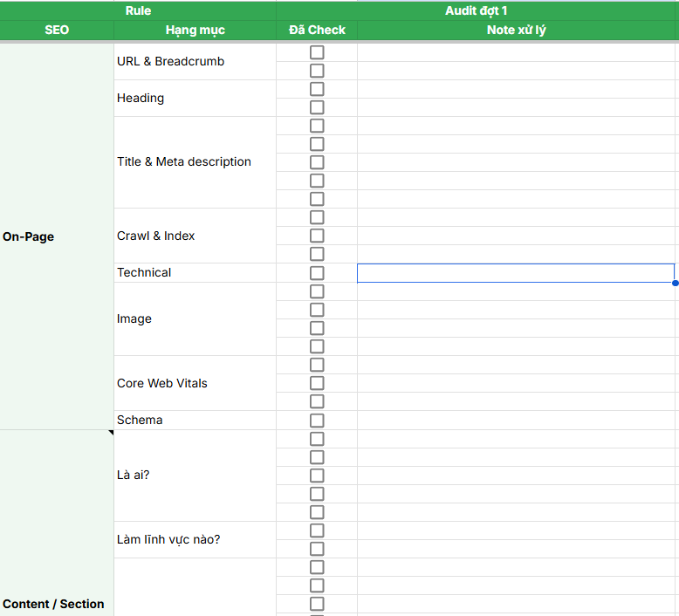Viewport: 679px width, 616px height.
Task: Tick the second Heading checkbox
Action: tap(317, 107)
